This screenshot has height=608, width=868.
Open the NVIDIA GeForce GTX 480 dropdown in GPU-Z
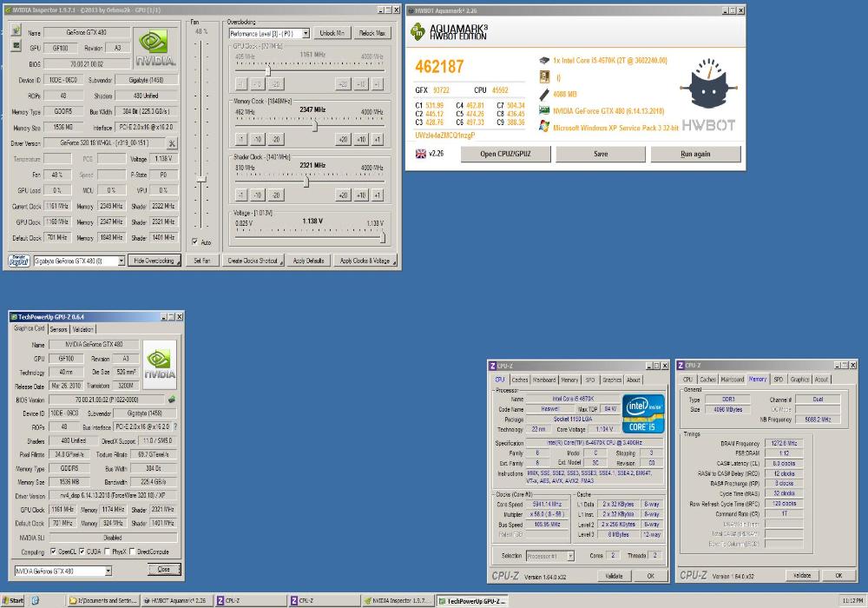(x=108, y=571)
